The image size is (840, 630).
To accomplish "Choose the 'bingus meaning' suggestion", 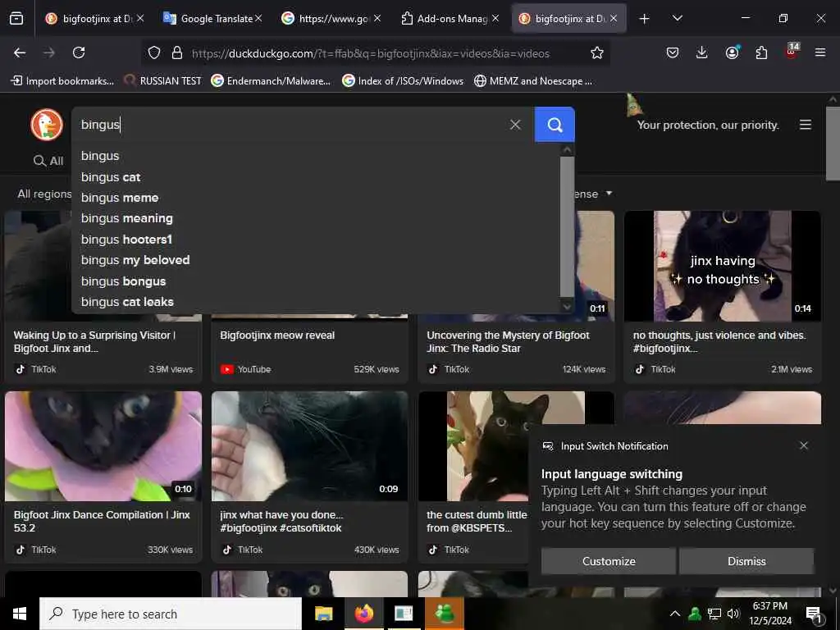I will pyautogui.click(x=315, y=218).
